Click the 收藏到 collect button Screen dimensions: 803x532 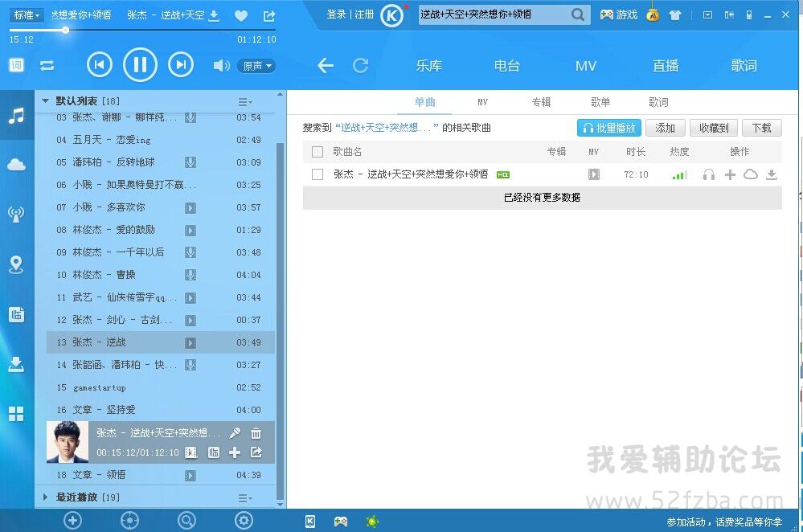(x=714, y=128)
